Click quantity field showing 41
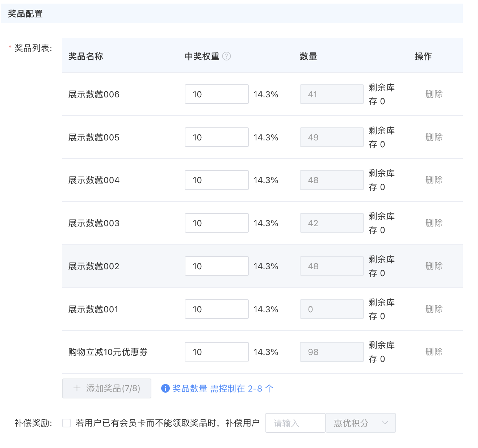Screen dimensions: 478x448 [331, 94]
